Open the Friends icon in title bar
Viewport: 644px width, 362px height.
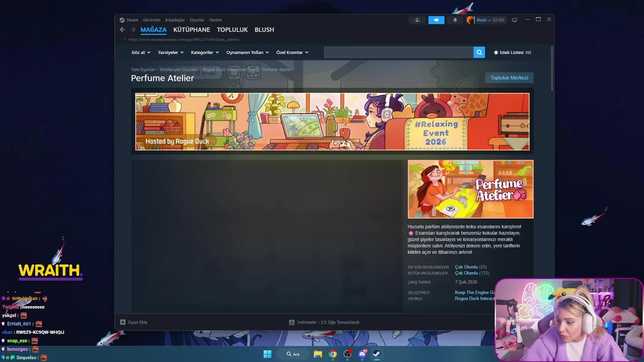coord(417,20)
